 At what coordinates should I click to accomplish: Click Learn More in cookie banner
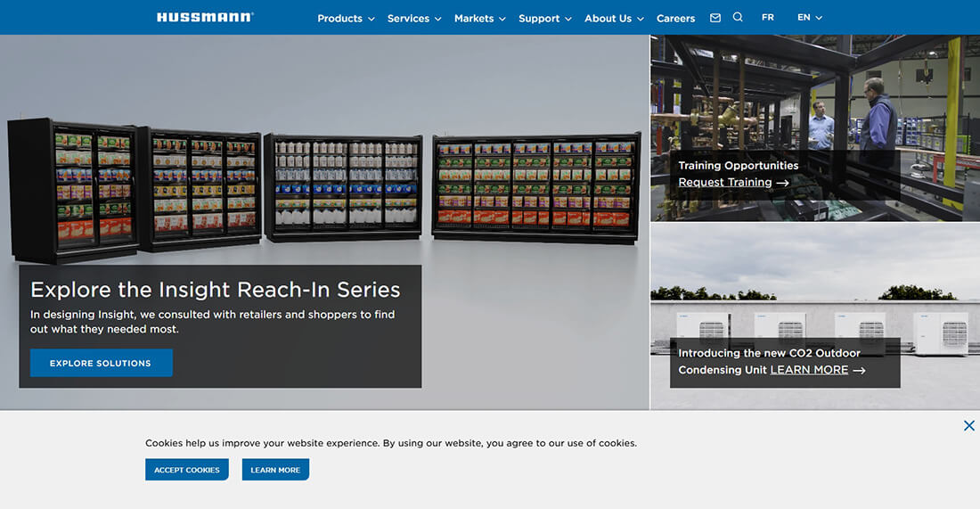coord(275,470)
